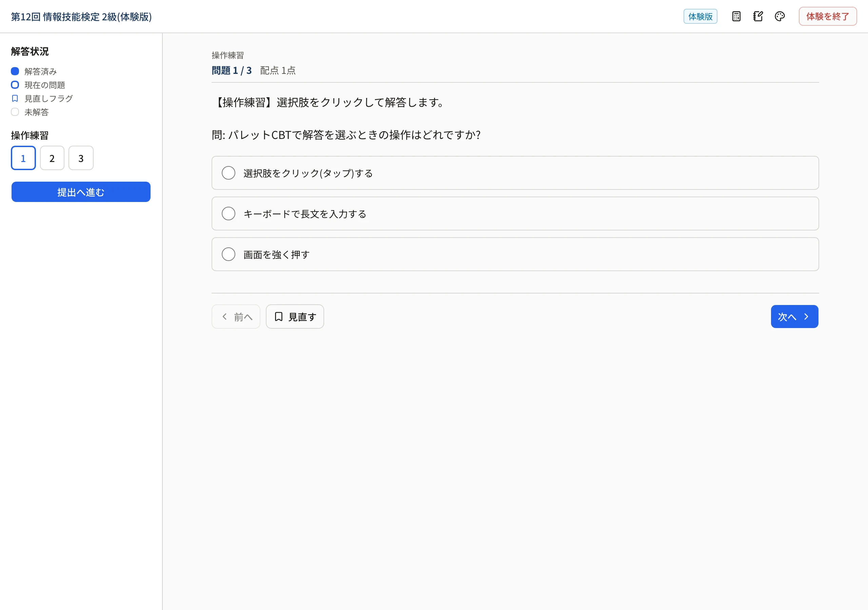Image resolution: width=868 pixels, height=610 pixels.
Task: Jump to question 2 in sidebar
Action: (x=52, y=158)
